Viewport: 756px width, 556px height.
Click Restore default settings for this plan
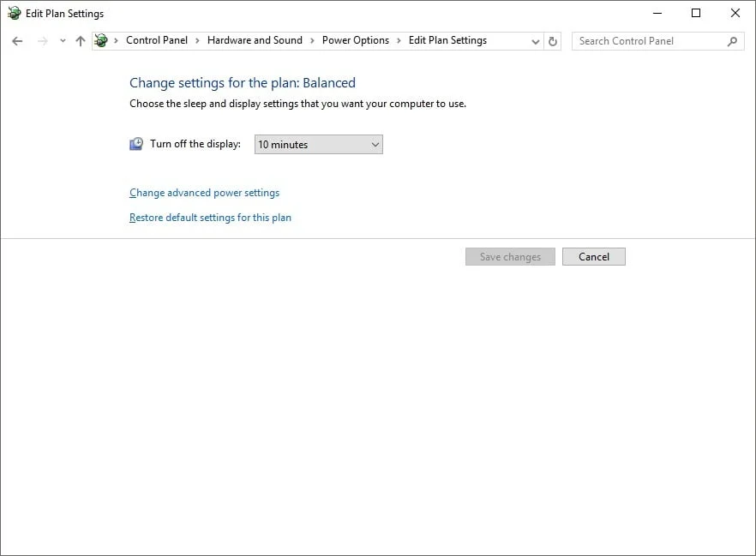(210, 218)
